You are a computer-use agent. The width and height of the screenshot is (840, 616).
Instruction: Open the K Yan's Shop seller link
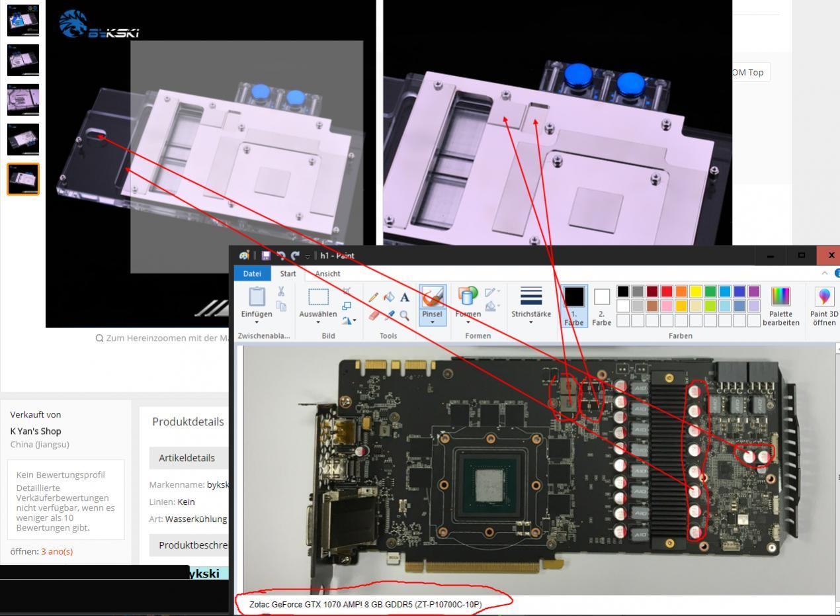pyautogui.click(x=36, y=431)
